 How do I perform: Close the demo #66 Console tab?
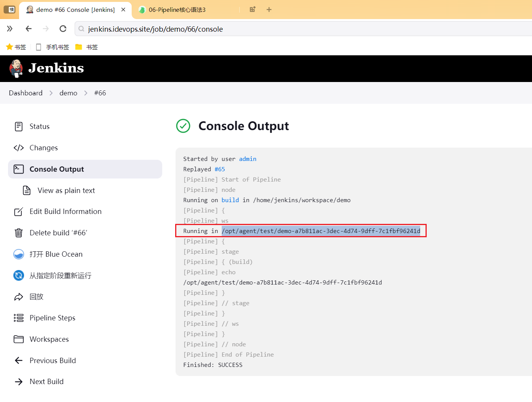tap(123, 10)
